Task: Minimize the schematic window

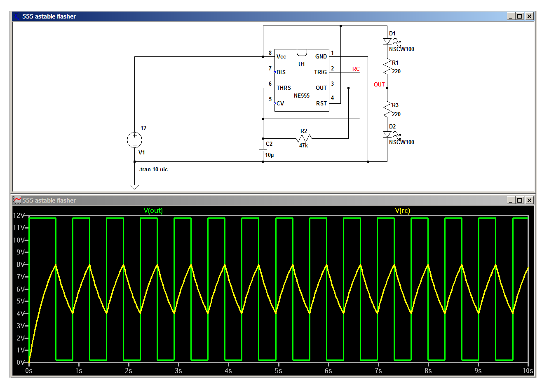Action: coord(511,16)
